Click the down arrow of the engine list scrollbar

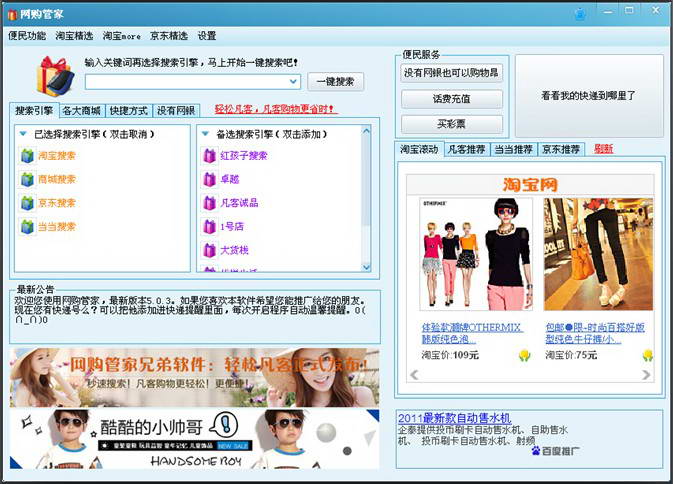point(366,267)
